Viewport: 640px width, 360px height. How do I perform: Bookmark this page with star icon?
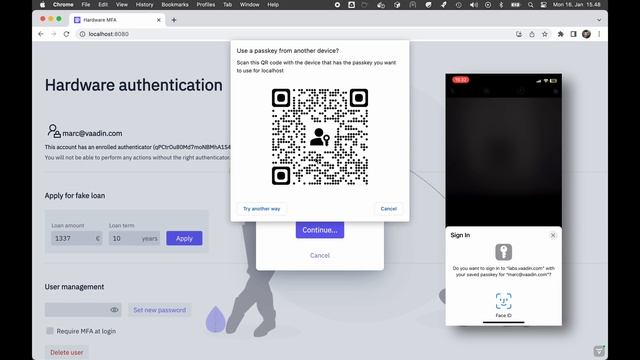(545, 34)
